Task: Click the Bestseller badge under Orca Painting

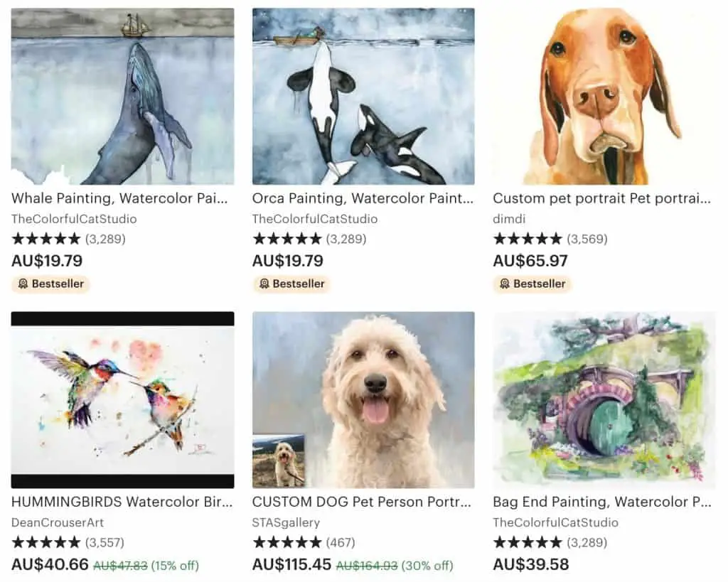Action: click(291, 284)
